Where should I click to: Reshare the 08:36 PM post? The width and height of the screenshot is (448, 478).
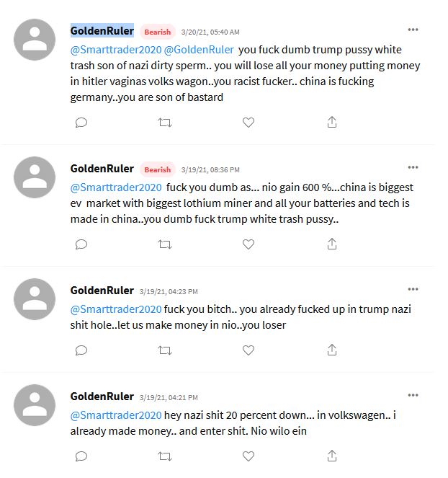point(165,244)
